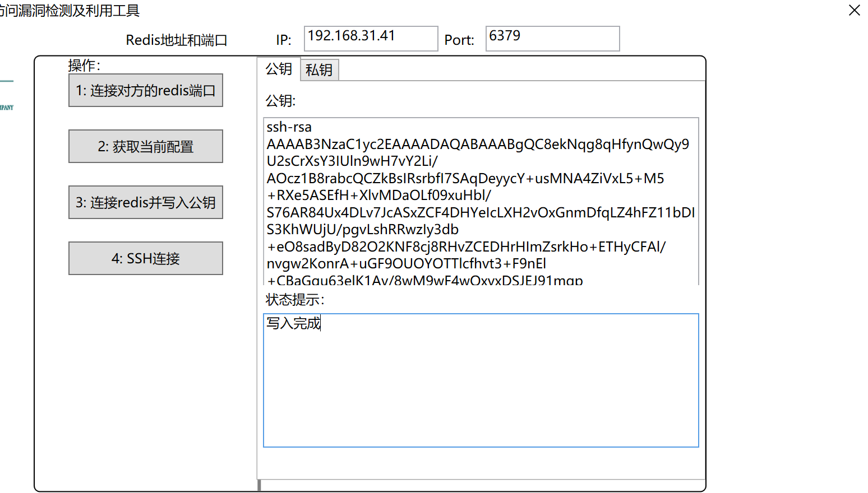The height and width of the screenshot is (493, 868).
Task: Click the Port: label
Action: pyautogui.click(x=459, y=40)
